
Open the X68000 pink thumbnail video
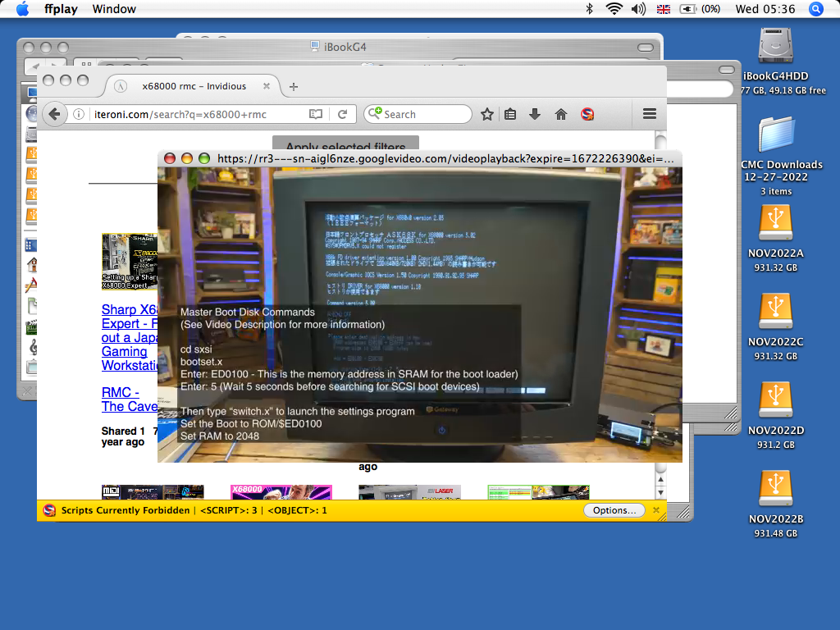pyautogui.click(x=281, y=492)
